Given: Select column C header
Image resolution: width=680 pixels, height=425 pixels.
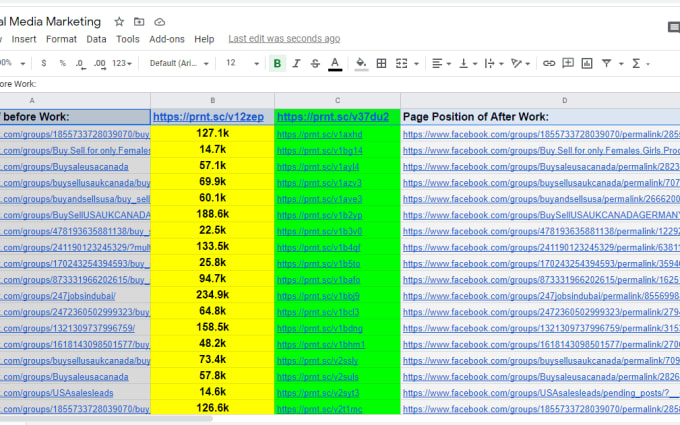Looking at the screenshot, I should pyautogui.click(x=337, y=100).
